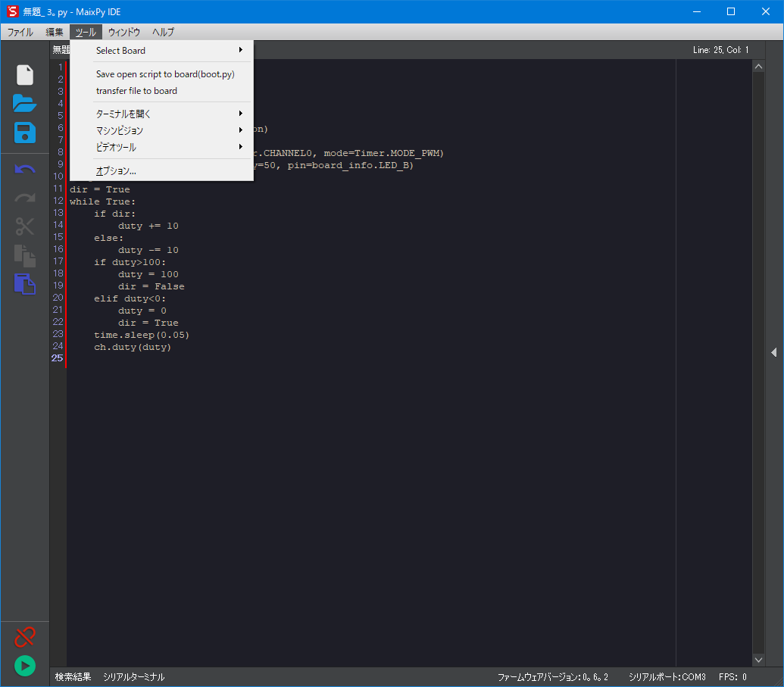
Task: Click the MaixPy IDE logo in the title bar
Action: point(13,11)
